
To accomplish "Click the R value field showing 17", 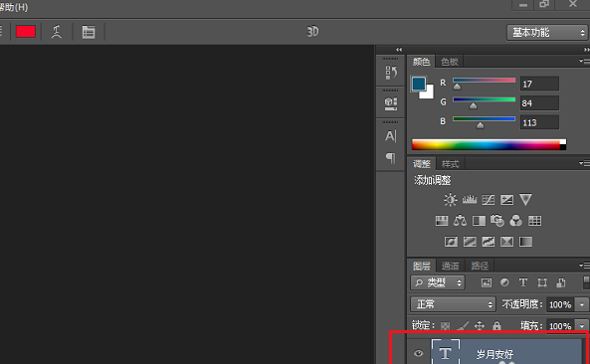I will click(x=539, y=84).
